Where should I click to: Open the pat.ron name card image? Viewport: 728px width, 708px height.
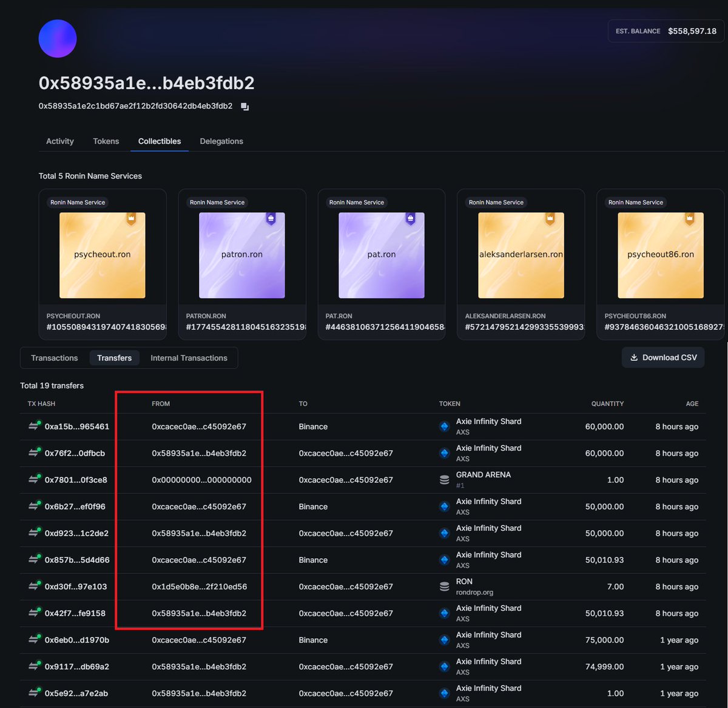click(382, 255)
